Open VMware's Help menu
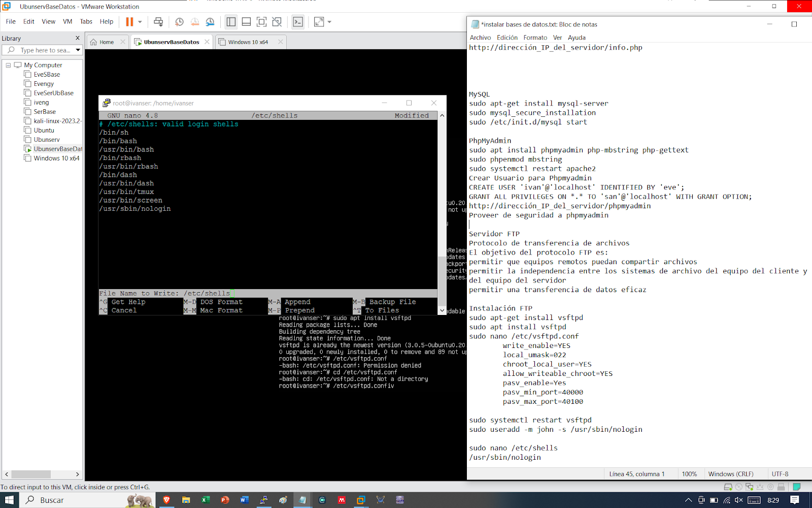The image size is (812, 508). pyautogui.click(x=107, y=21)
